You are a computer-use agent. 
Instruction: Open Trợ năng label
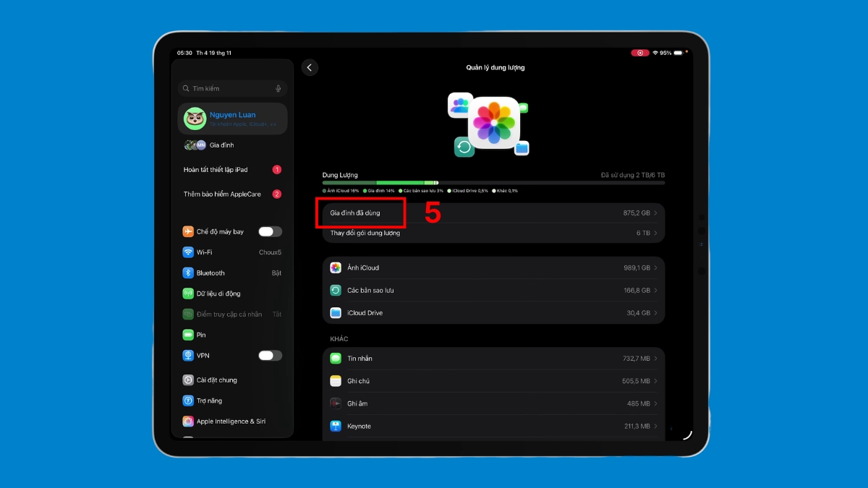pyautogui.click(x=209, y=401)
